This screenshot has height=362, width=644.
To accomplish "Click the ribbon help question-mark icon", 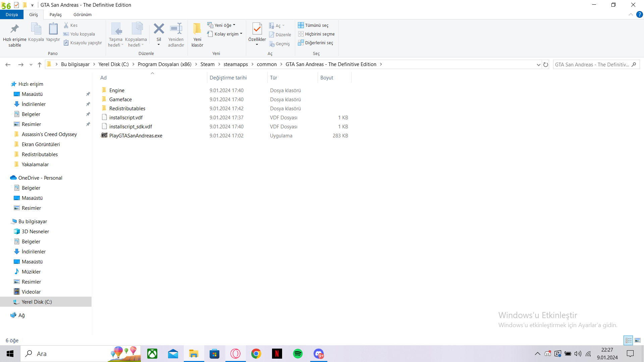I will pos(639,14).
